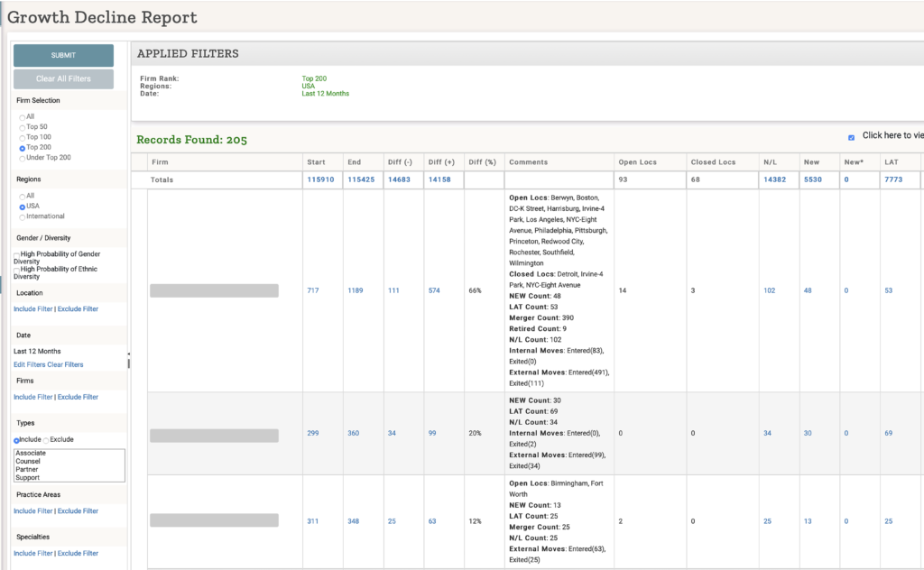Select the Top 50 firm option

(23, 127)
